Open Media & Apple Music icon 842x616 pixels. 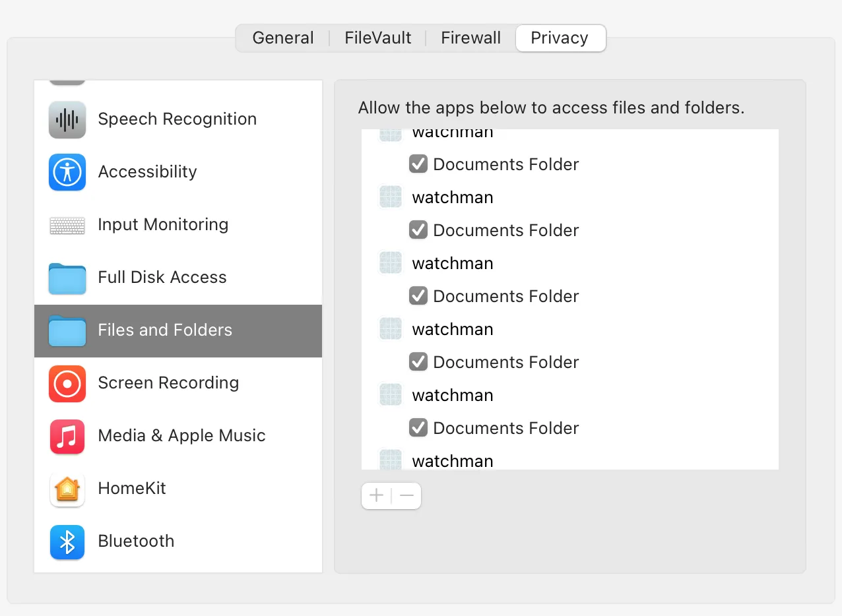(x=67, y=436)
